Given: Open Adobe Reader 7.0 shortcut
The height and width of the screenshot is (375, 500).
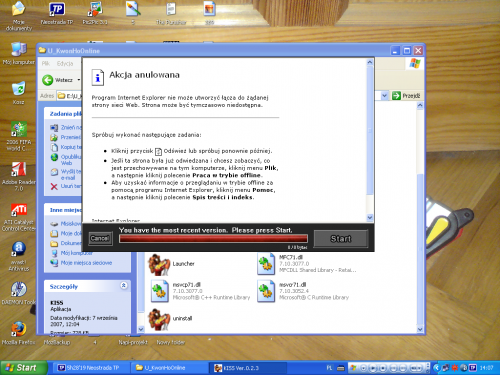Looking at the screenshot, I should pyautogui.click(x=19, y=176).
